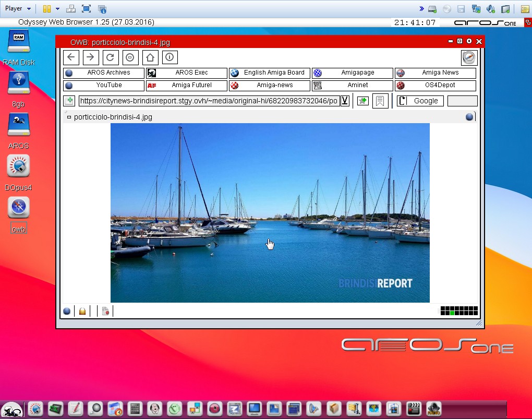Select the porticciolo-brindisi-4.jpg tab

click(x=113, y=117)
